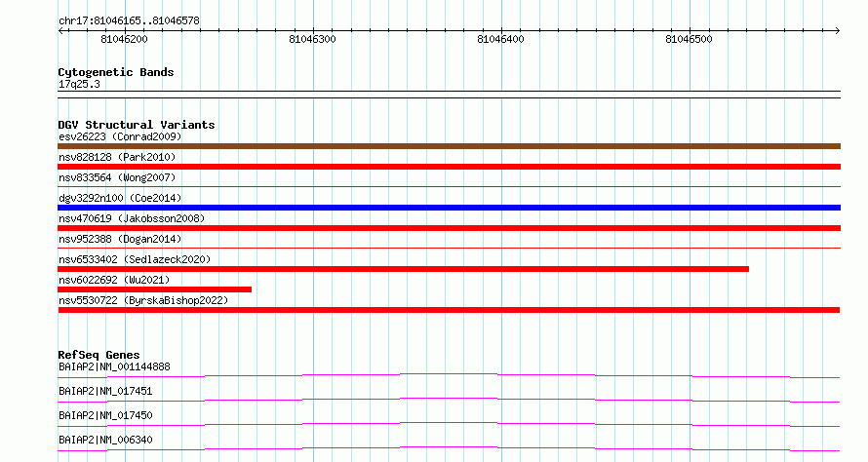Click the magenta BAIAP2|NM_017451 gene line
868x462 pixels.
449,400
